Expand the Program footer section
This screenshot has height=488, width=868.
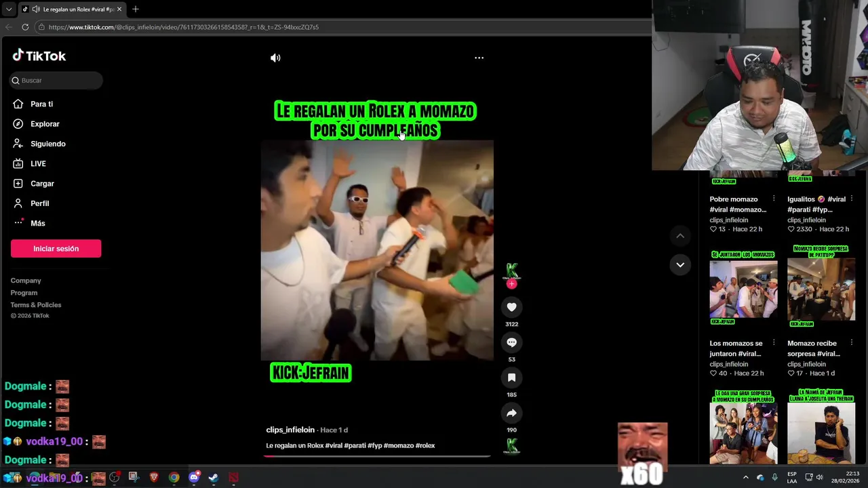24,293
